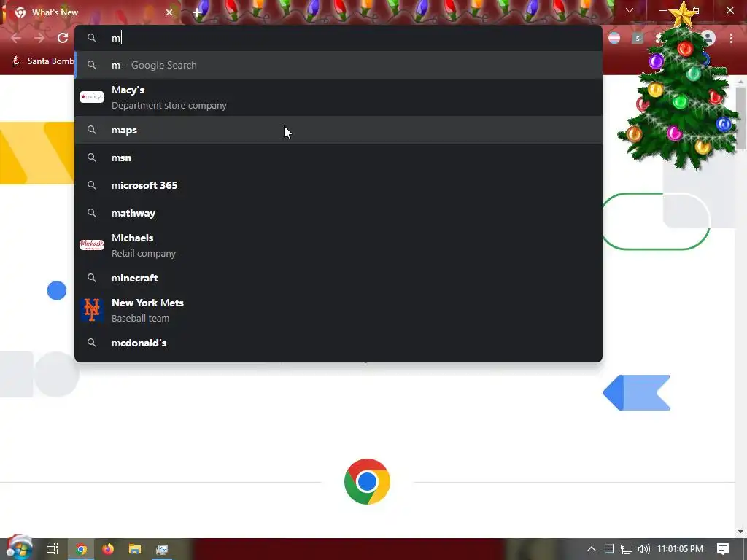Switch to the What's New tab
Image resolution: width=747 pixels, height=560 pixels.
click(x=90, y=12)
